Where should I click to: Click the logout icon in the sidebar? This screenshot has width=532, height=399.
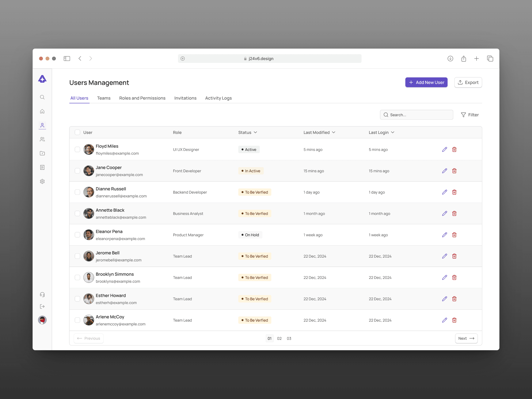42,306
